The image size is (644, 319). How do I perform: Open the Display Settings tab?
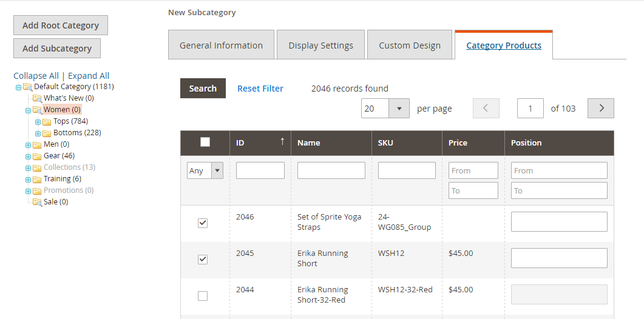coord(320,45)
